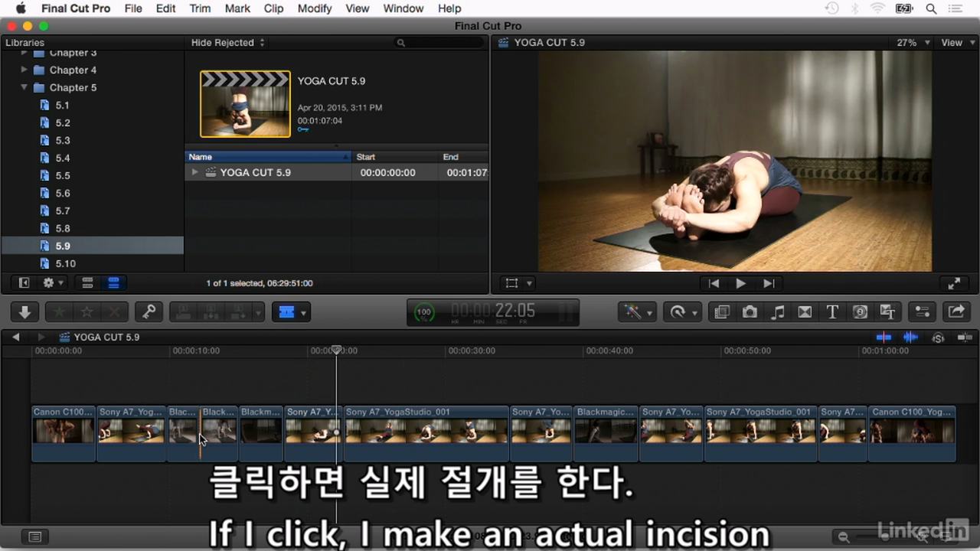The height and width of the screenshot is (551, 980).
Task: Open the Effects browser icon
Action: tap(721, 311)
